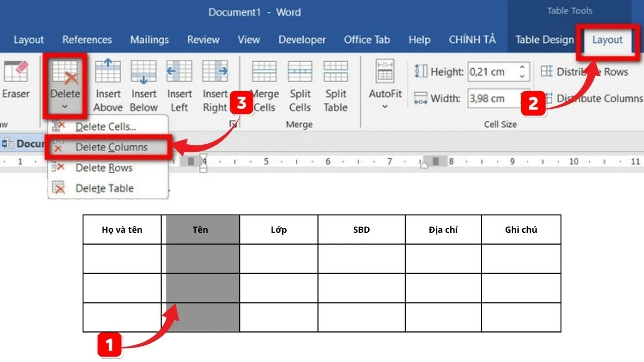Choose Delete Columns from the menu
The height and width of the screenshot is (362, 644).
click(x=111, y=147)
